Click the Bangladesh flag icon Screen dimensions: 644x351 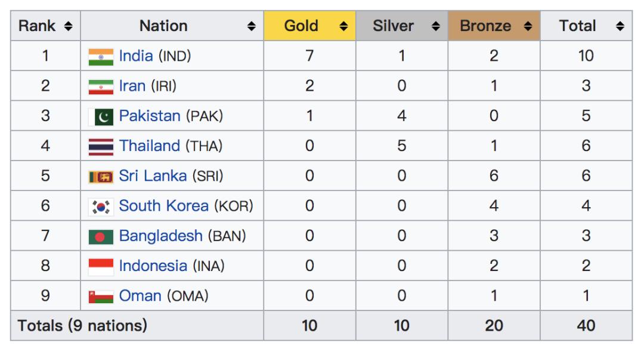coord(101,236)
